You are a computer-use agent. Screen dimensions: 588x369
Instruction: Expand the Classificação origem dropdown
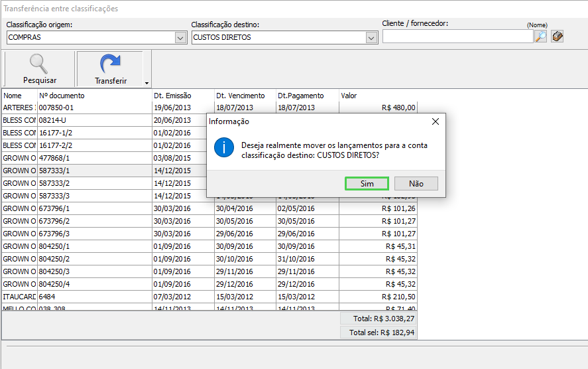pyautogui.click(x=180, y=38)
